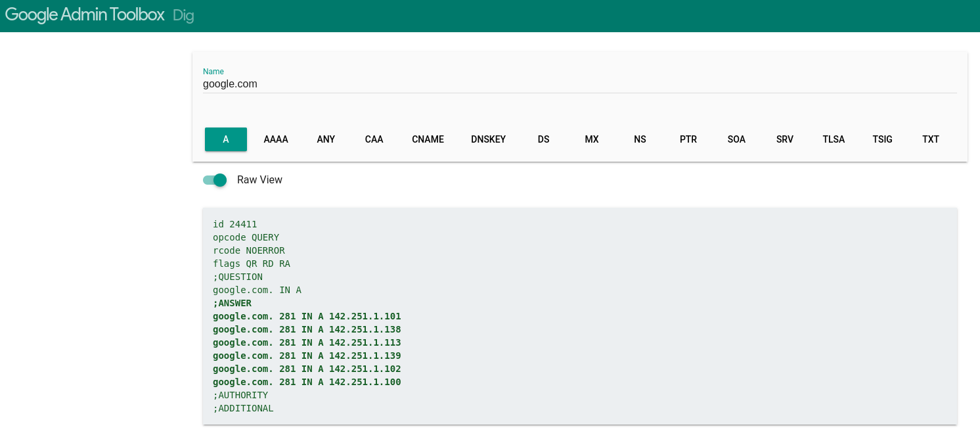The image size is (980, 441).
Task: Click the first answer line 142.251.1.101
Action: click(307, 316)
